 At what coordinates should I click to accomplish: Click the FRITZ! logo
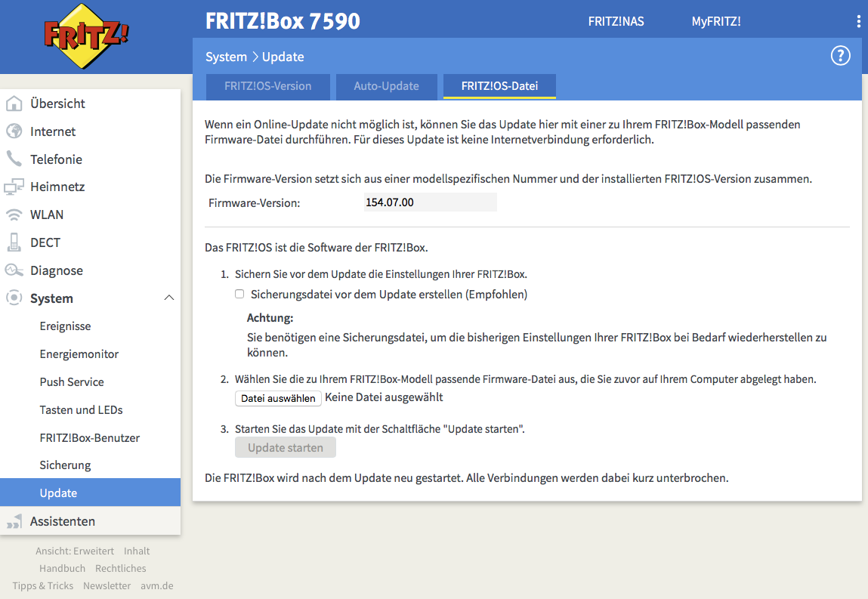coord(86,36)
